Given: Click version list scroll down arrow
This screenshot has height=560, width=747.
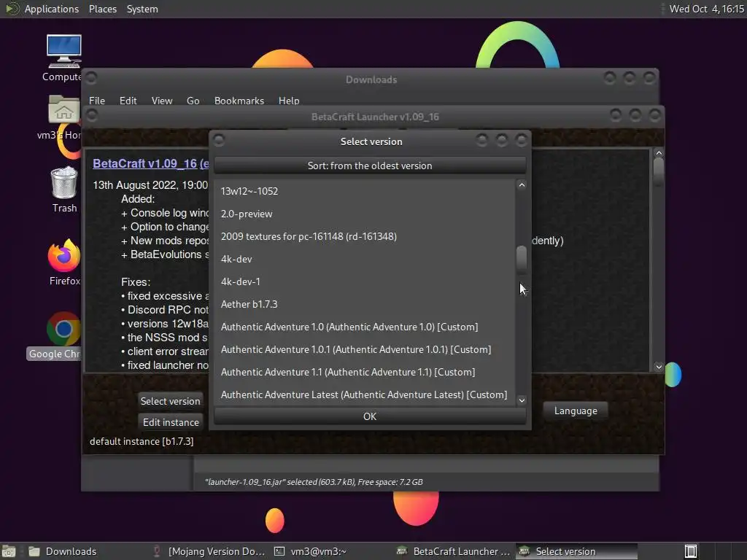Looking at the screenshot, I should 522,400.
